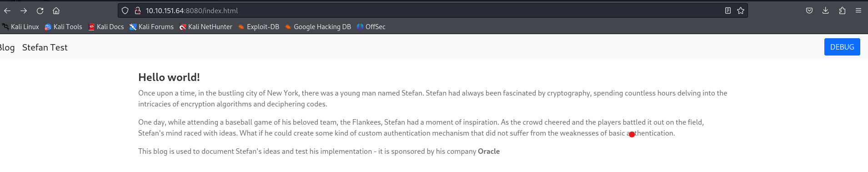This screenshot has width=868, height=172.
Task: Reload the current page
Action: click(40, 10)
